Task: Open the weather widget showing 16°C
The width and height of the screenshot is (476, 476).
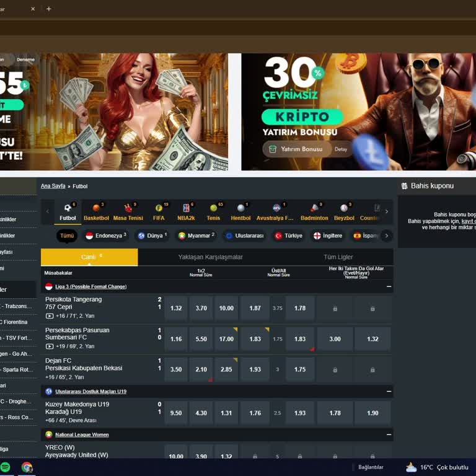Action: [x=437, y=467]
